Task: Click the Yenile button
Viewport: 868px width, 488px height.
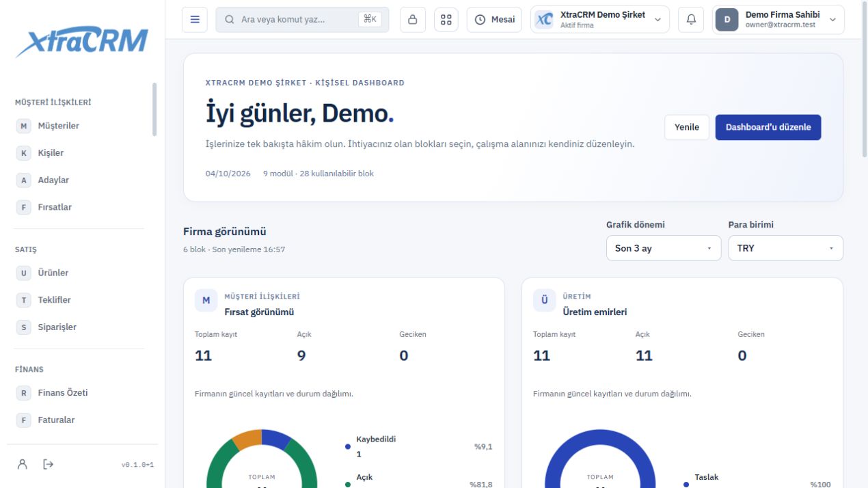Action: click(687, 127)
